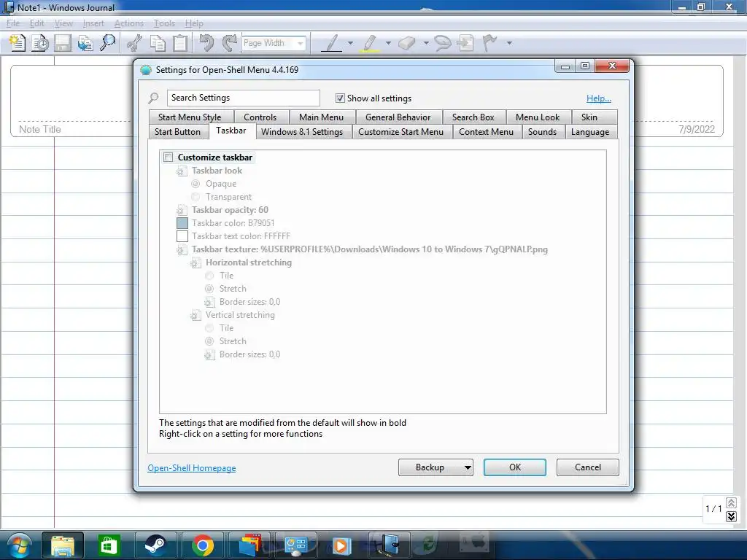Click Taskbar color B79051 swatch

click(x=182, y=223)
